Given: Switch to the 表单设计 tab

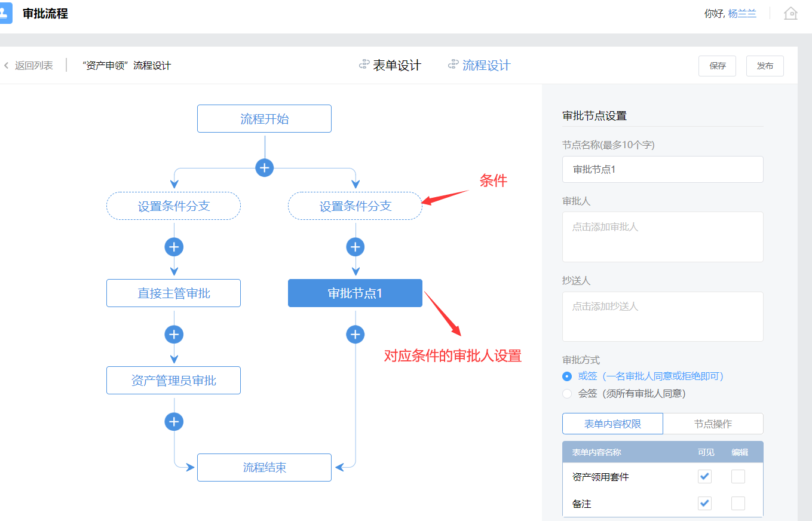Looking at the screenshot, I should pyautogui.click(x=390, y=66).
